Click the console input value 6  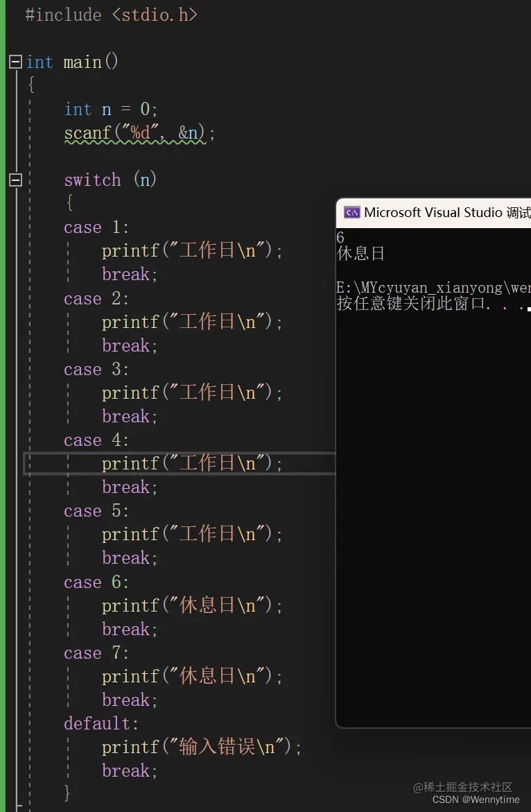(x=340, y=238)
